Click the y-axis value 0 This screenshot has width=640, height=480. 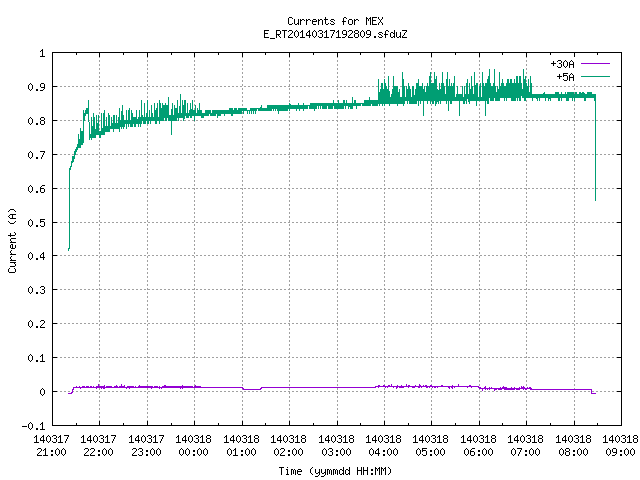pos(42,392)
